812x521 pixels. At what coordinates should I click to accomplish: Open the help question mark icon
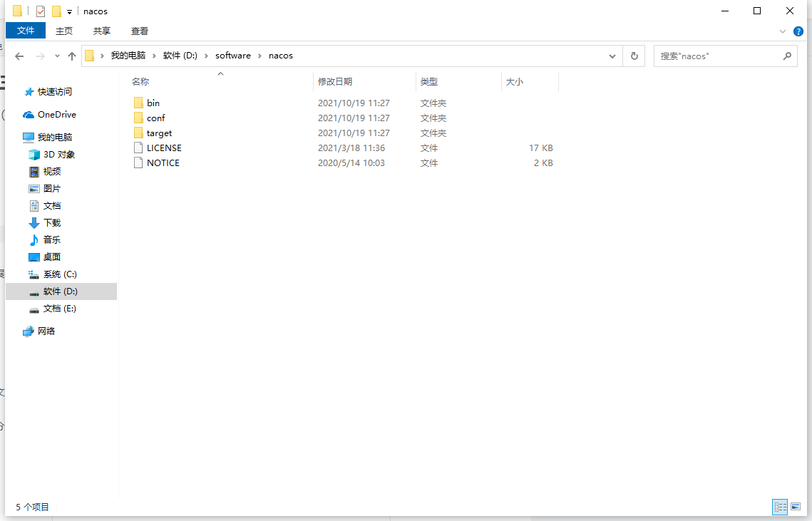point(798,31)
